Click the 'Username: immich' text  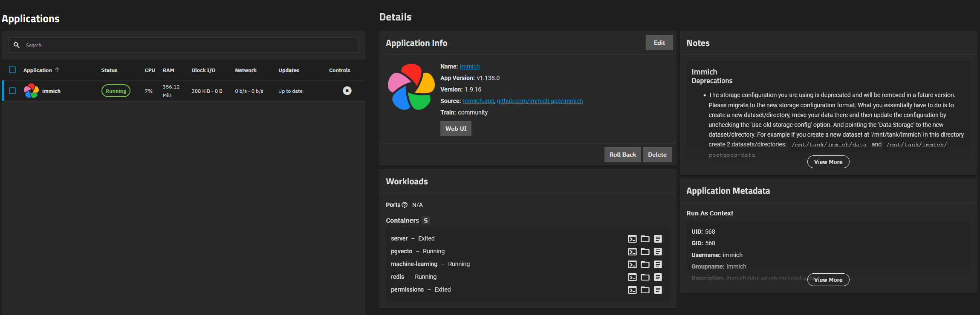click(717, 255)
